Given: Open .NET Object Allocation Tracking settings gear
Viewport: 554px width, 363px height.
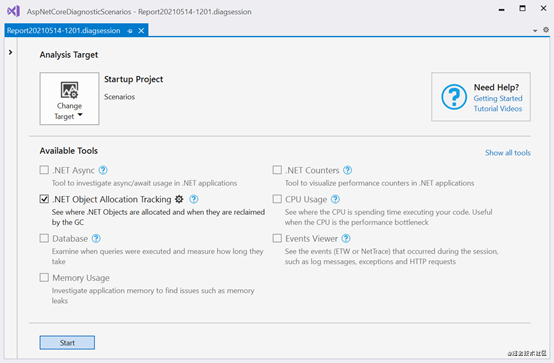Looking at the screenshot, I should 179,199.
